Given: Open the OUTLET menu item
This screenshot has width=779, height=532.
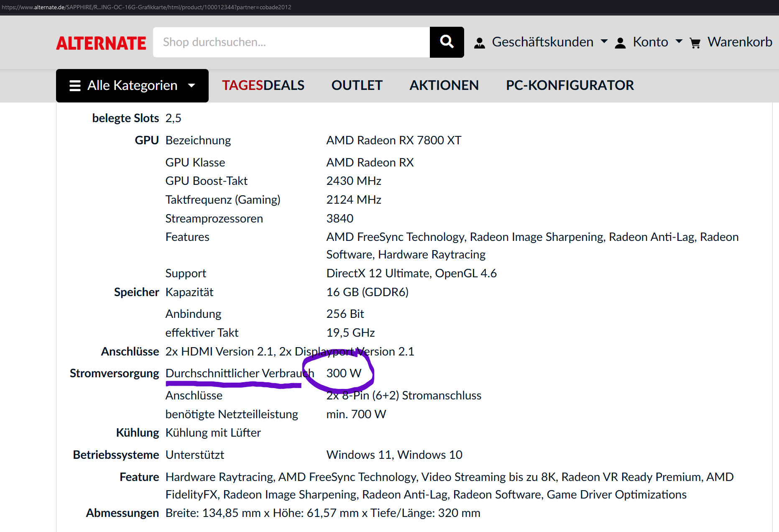Looking at the screenshot, I should coord(357,85).
